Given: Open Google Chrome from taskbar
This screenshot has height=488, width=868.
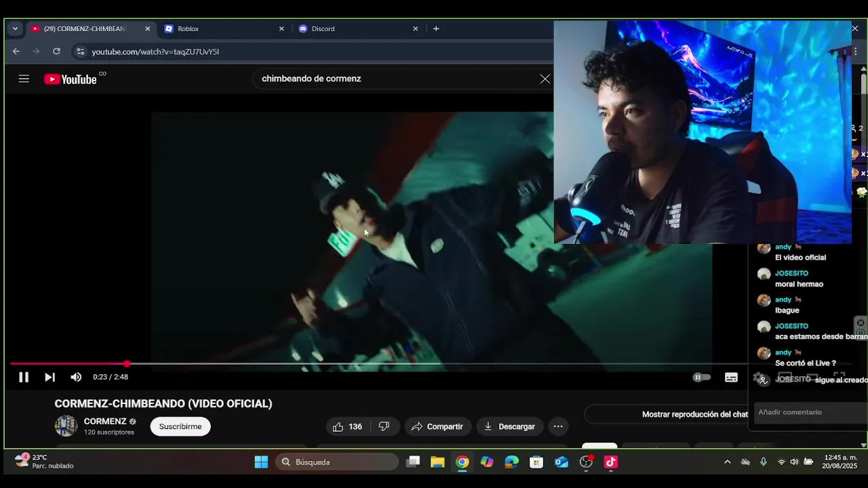Looking at the screenshot, I should pyautogui.click(x=462, y=462).
